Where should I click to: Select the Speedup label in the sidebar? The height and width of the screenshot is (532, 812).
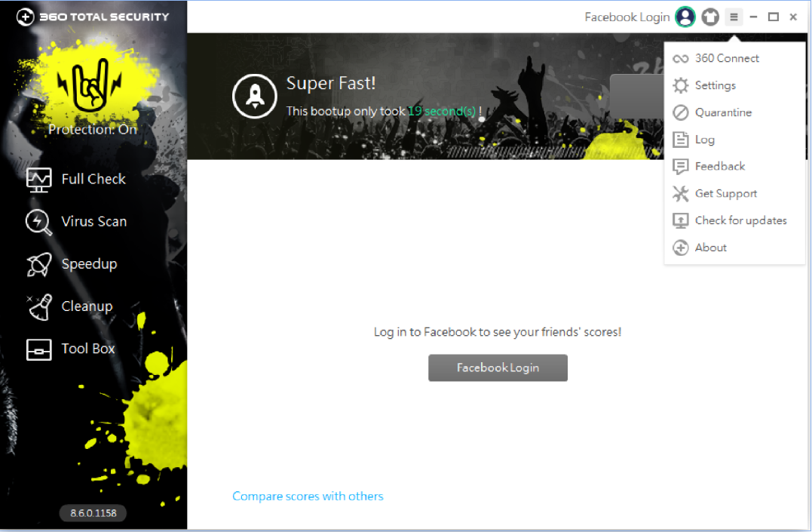click(x=89, y=264)
